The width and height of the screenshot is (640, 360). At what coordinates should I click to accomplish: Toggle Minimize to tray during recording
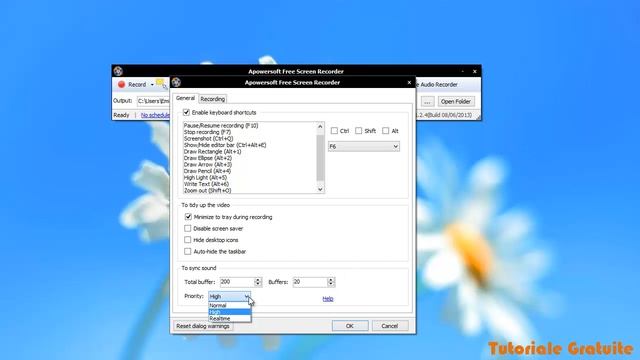(x=188, y=217)
